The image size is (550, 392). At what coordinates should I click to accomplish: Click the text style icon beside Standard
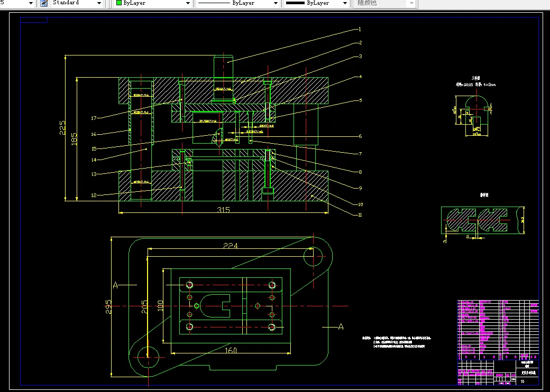(x=44, y=3)
